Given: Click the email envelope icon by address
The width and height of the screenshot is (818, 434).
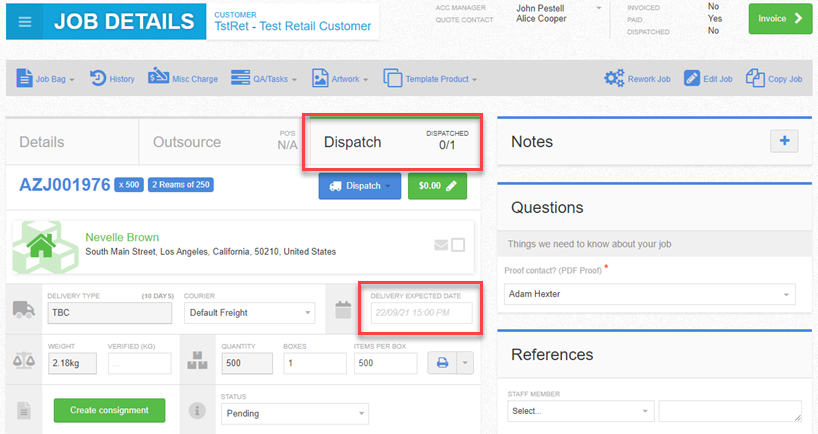Looking at the screenshot, I should pos(441,245).
